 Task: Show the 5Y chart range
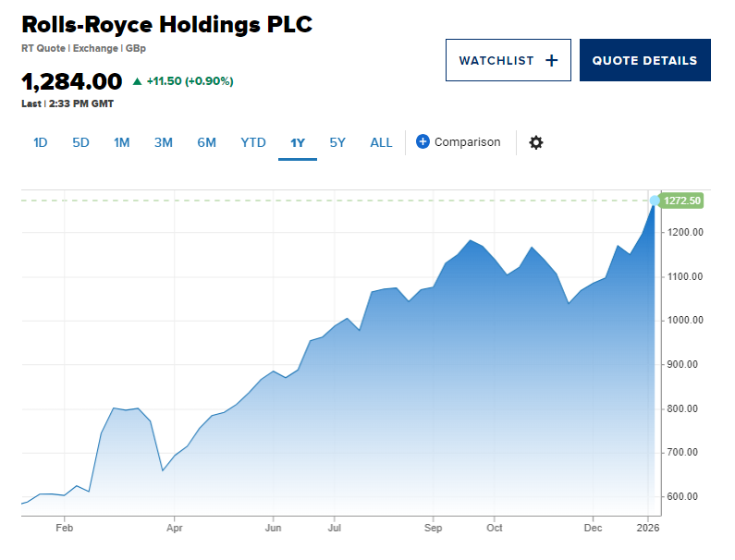coord(337,142)
